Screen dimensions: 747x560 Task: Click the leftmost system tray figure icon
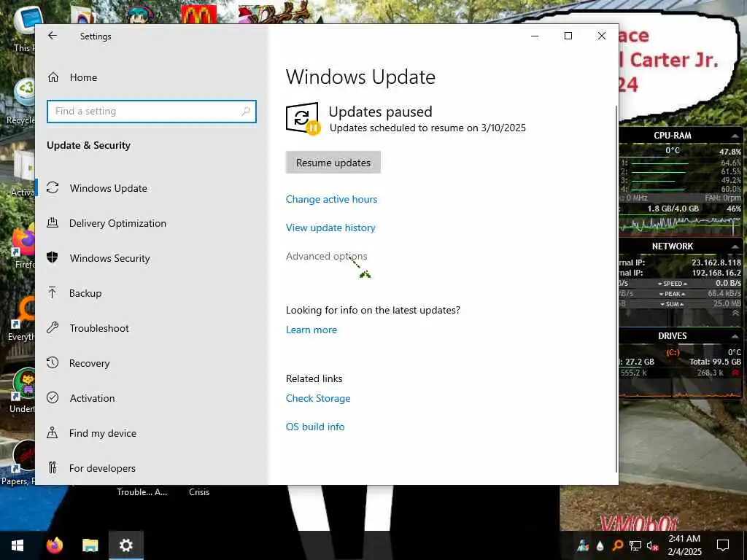click(x=583, y=545)
